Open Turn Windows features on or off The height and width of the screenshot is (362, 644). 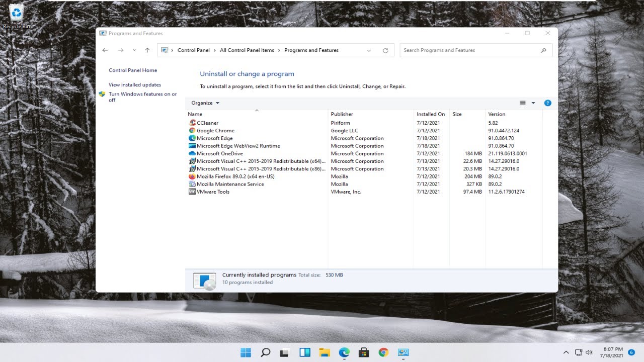pyautogui.click(x=143, y=97)
